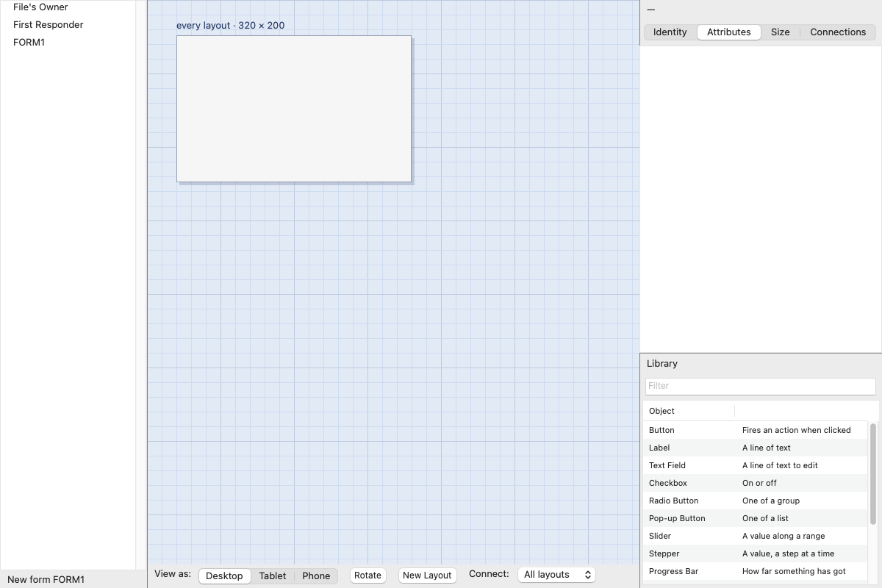Select File's Owner in the object list
Image resolution: width=882 pixels, height=588 pixels.
68,7
